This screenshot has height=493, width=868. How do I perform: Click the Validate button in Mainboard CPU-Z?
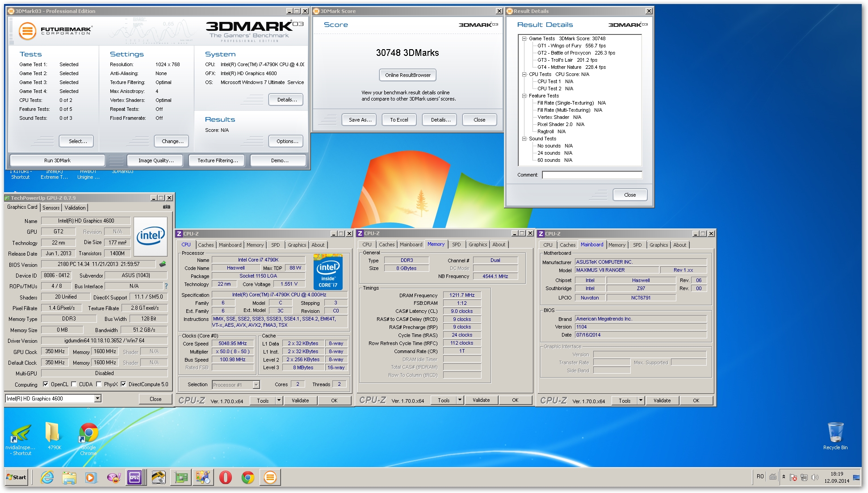(x=662, y=400)
